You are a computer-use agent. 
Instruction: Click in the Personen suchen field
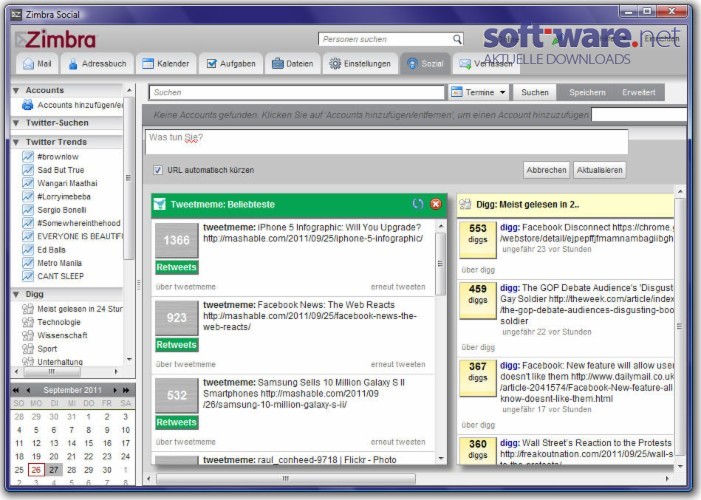(x=387, y=39)
